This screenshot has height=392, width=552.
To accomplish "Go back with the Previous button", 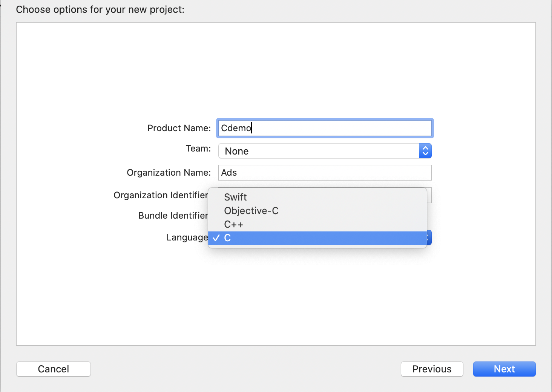I will [432, 369].
